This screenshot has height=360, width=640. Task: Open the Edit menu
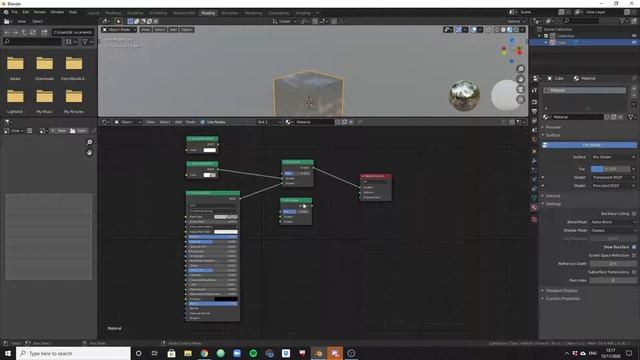(x=26, y=12)
